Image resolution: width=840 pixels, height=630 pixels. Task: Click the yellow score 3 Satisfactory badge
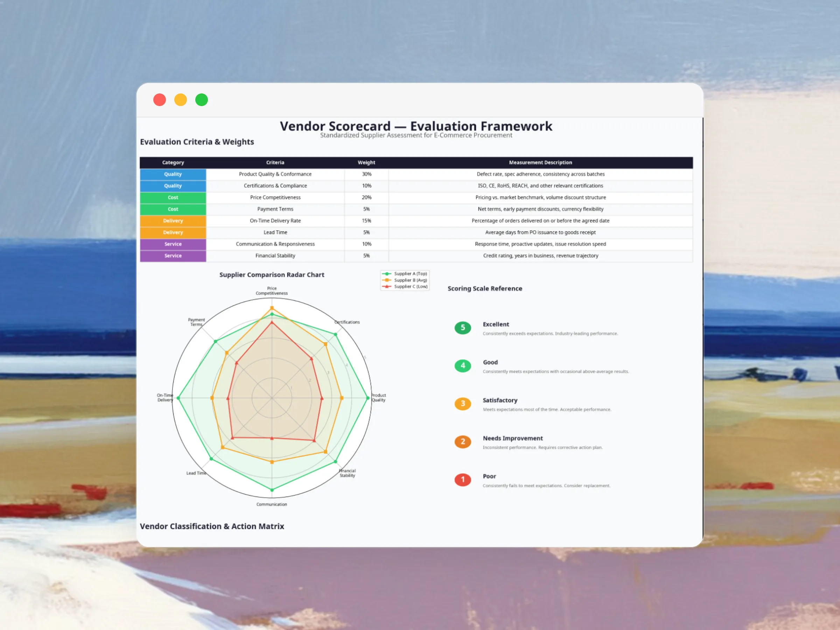pos(463,404)
